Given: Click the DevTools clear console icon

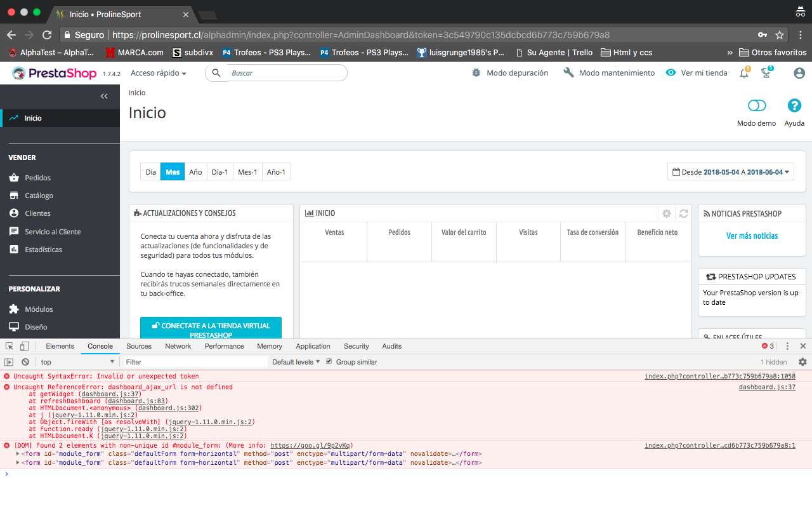Looking at the screenshot, I should coord(25,362).
